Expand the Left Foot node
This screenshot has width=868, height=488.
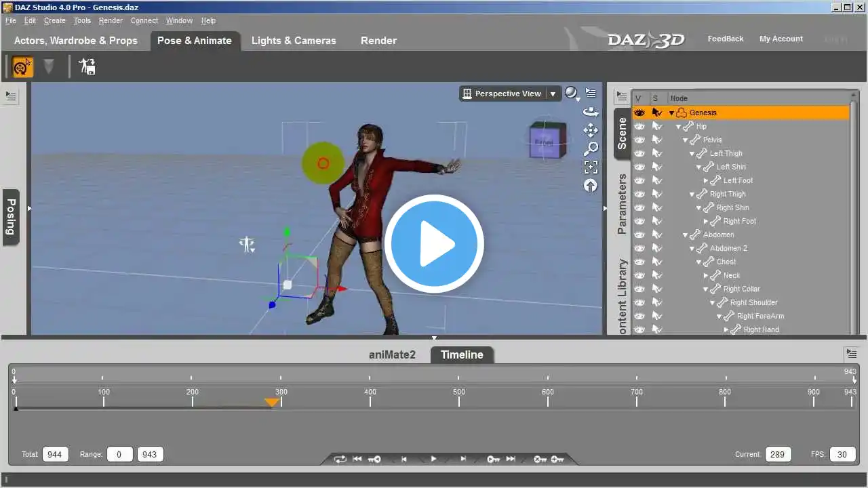[706, 180]
